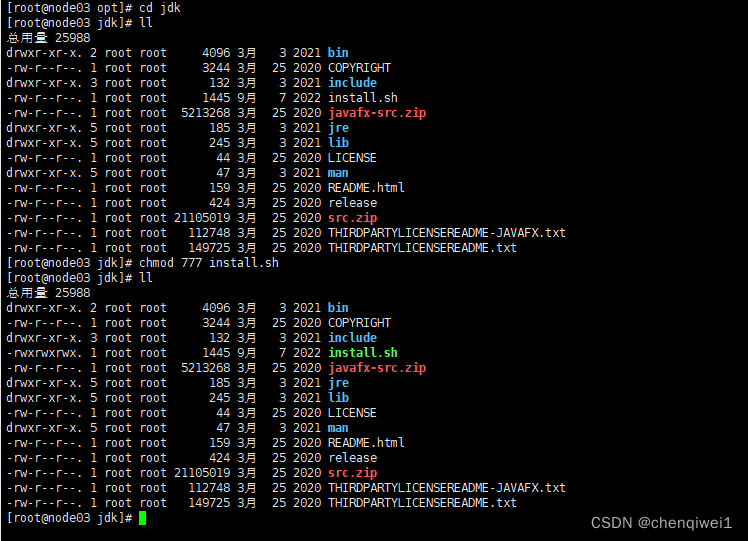Select size '149725' in listing before chmod
This screenshot has height=541, width=748.
[x=209, y=248]
